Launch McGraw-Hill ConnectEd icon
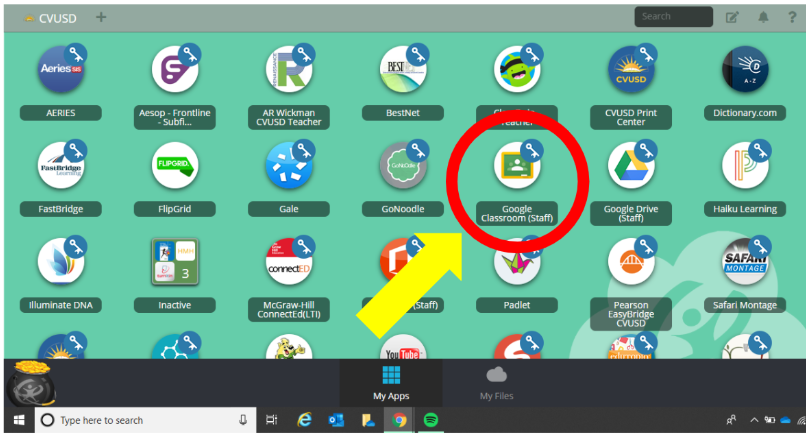806x438 pixels. tap(289, 261)
